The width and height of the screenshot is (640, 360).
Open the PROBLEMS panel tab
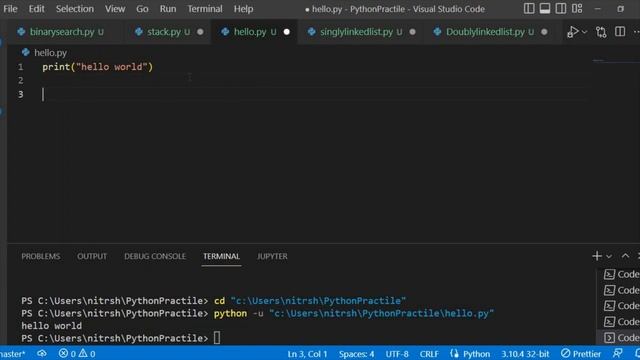coord(41,256)
